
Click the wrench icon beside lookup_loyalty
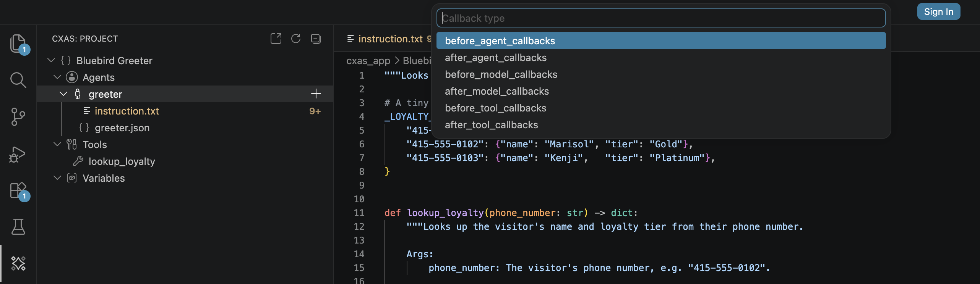point(78,161)
